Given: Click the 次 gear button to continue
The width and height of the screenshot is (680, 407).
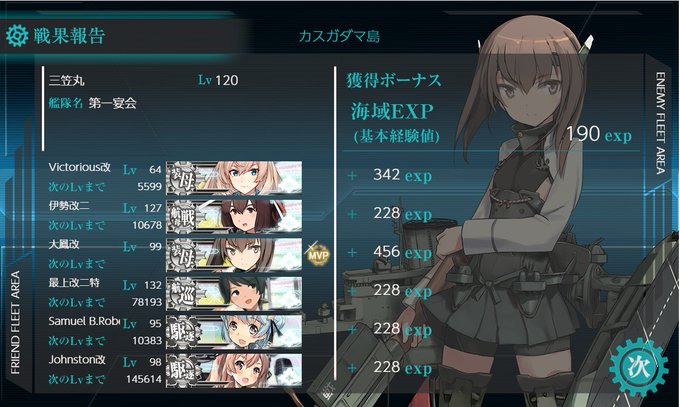Looking at the screenshot, I should click(638, 367).
